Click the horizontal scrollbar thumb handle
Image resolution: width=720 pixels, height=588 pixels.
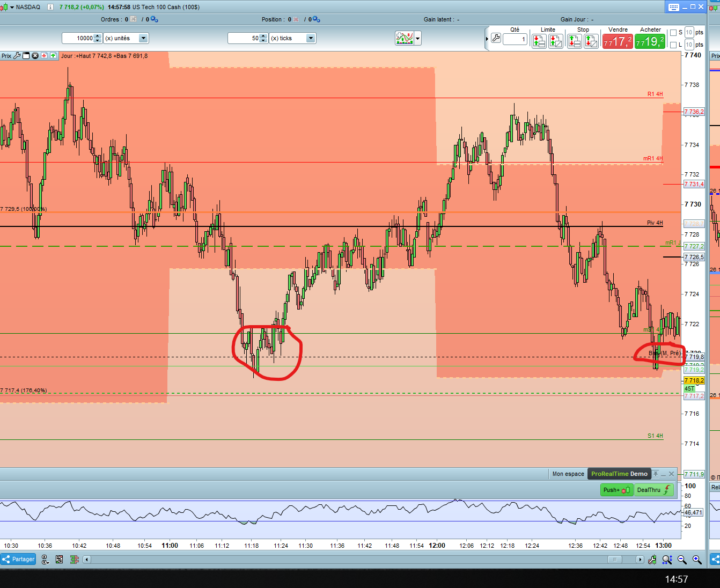point(615,560)
